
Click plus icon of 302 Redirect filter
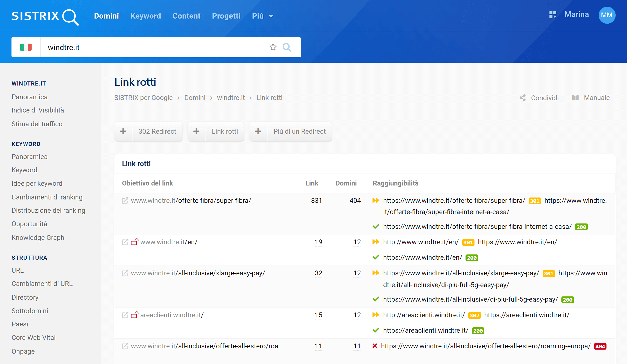[x=123, y=131]
